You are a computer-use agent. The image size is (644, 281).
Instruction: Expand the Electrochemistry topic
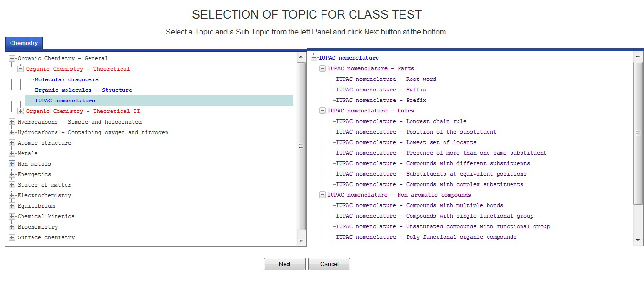[x=12, y=195]
